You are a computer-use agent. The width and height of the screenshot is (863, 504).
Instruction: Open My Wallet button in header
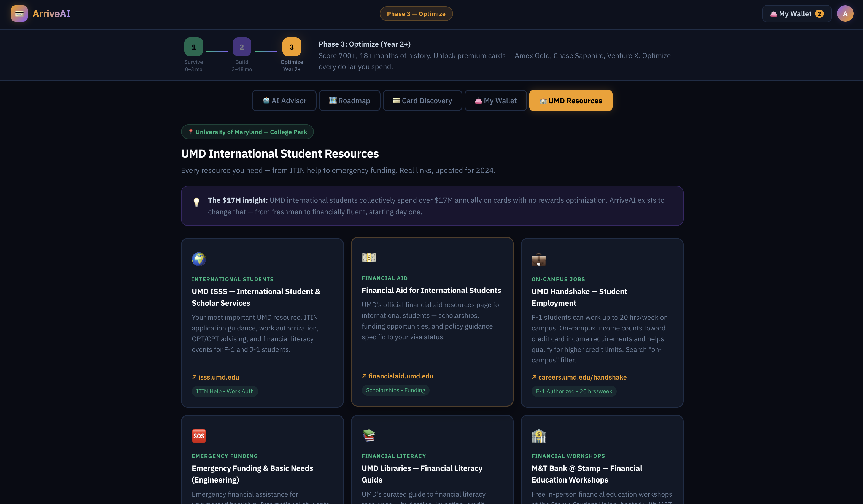click(796, 14)
